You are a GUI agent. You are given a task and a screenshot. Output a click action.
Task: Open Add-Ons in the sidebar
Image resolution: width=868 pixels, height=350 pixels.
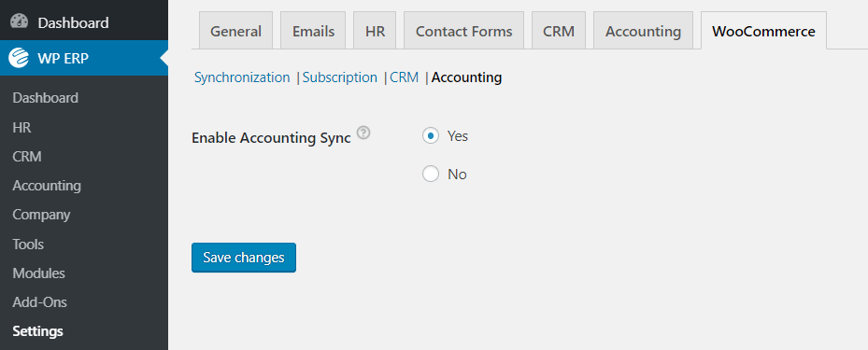[x=40, y=302]
